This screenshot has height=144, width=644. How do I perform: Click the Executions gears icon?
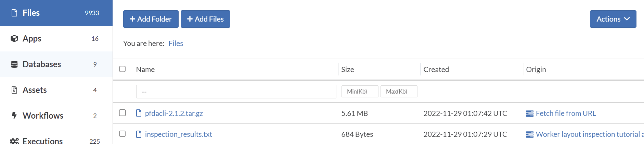pos(14,141)
